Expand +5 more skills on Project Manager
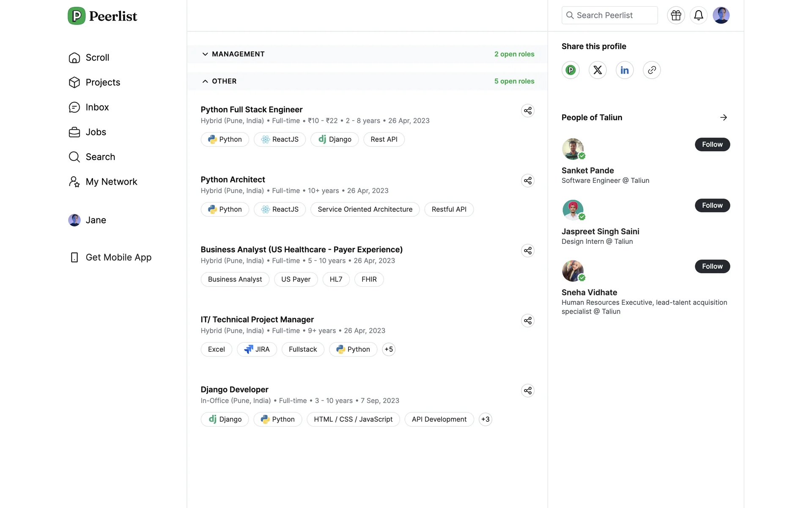 click(x=388, y=349)
